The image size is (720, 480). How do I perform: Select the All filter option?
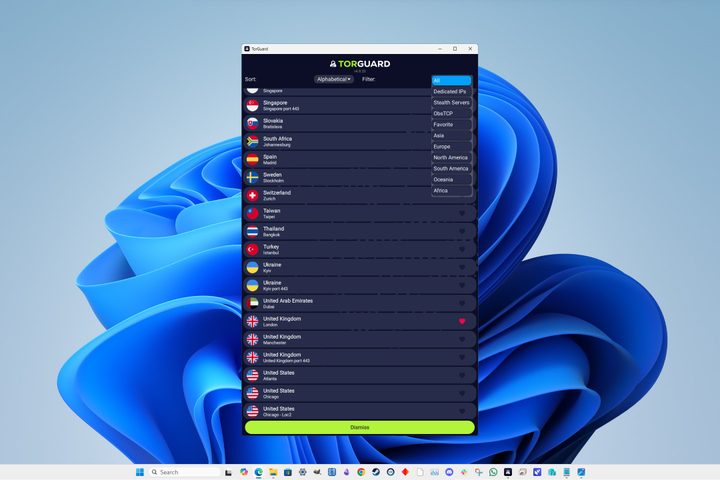pos(452,80)
